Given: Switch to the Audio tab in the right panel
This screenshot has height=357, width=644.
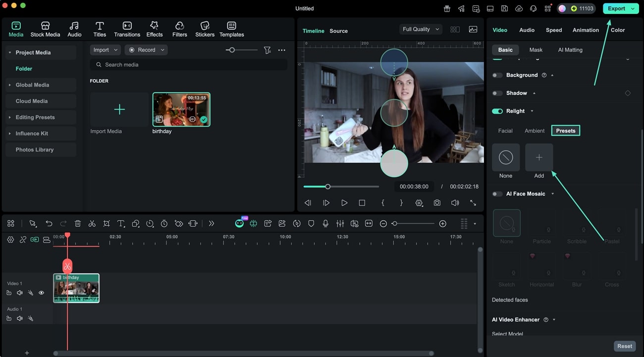Looking at the screenshot, I should [x=527, y=30].
